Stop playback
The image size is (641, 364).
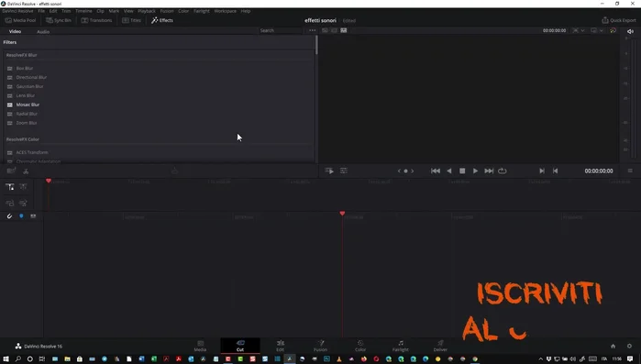point(462,171)
